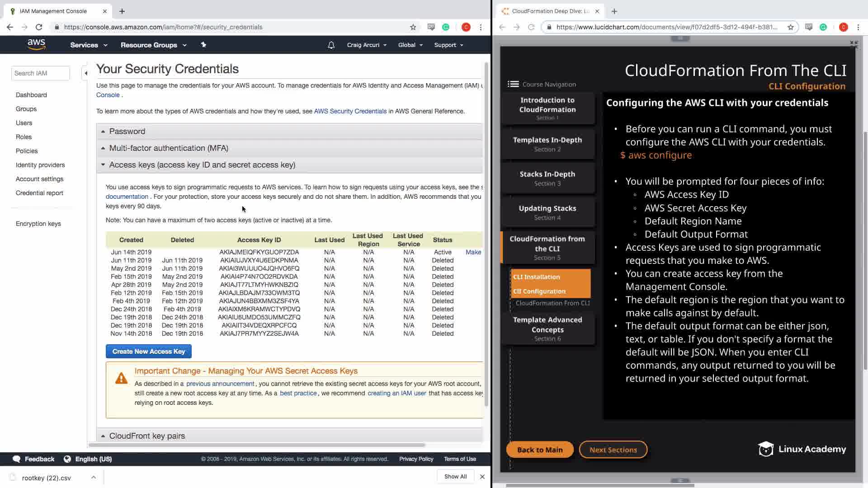Screen dimensions: 868x488
Task: Click the Feedback speech bubble icon
Action: pos(17,459)
